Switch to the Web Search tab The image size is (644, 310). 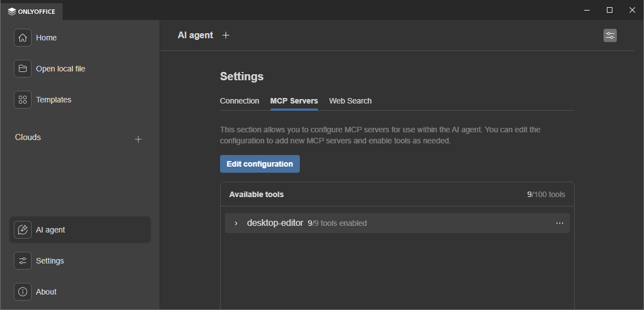tap(350, 101)
